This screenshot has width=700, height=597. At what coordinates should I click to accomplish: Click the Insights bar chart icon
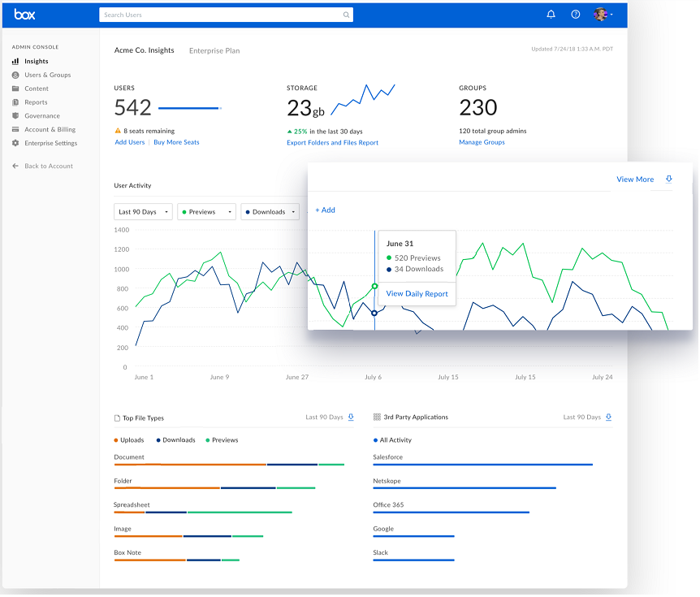point(15,61)
